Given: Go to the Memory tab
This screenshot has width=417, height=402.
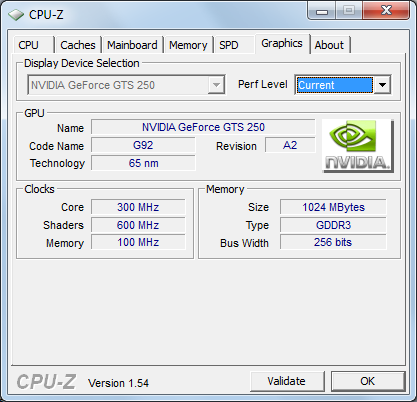Looking at the screenshot, I should [188, 45].
